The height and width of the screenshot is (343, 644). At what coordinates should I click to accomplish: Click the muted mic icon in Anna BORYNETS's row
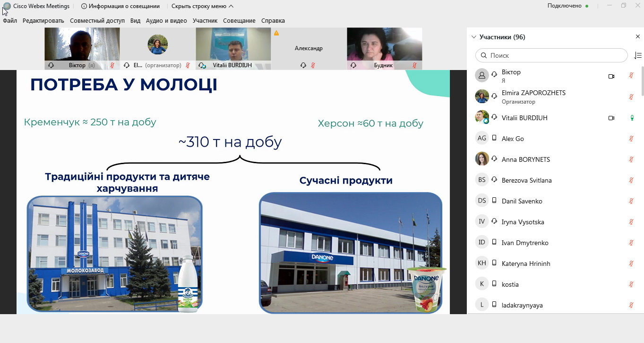[631, 159]
